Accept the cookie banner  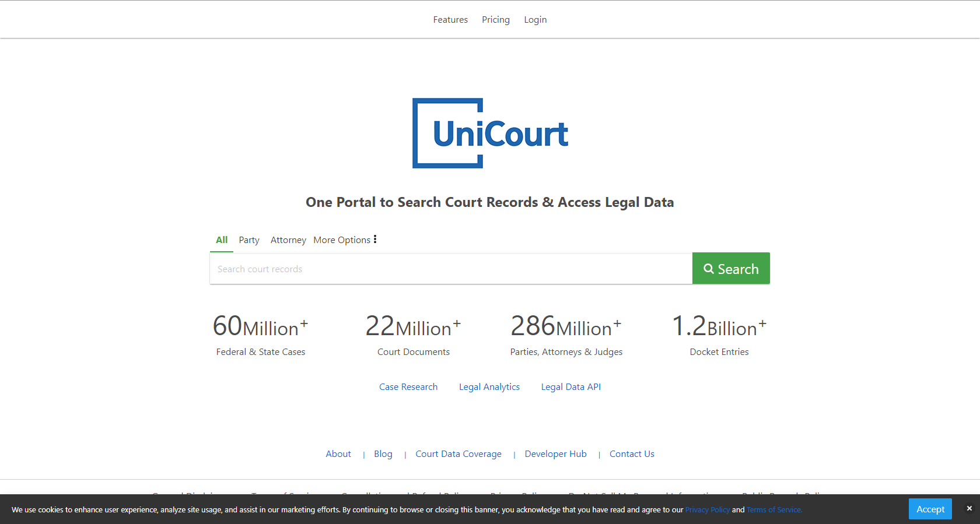pos(930,509)
